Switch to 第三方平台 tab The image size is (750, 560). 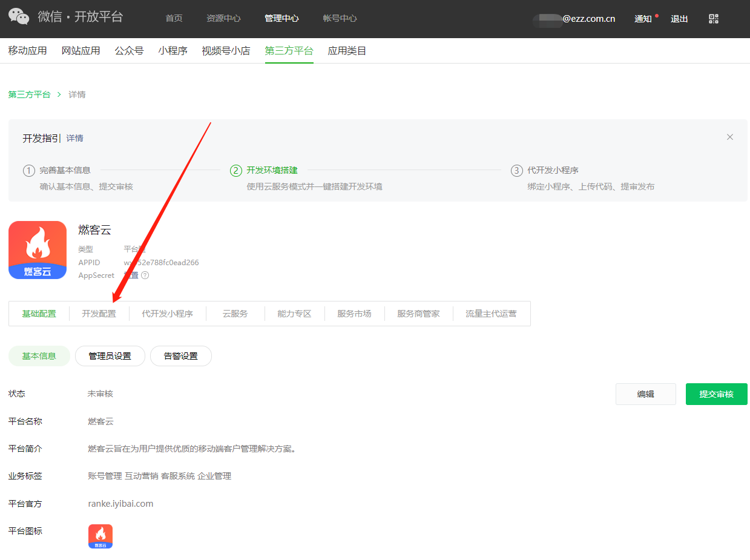289,51
